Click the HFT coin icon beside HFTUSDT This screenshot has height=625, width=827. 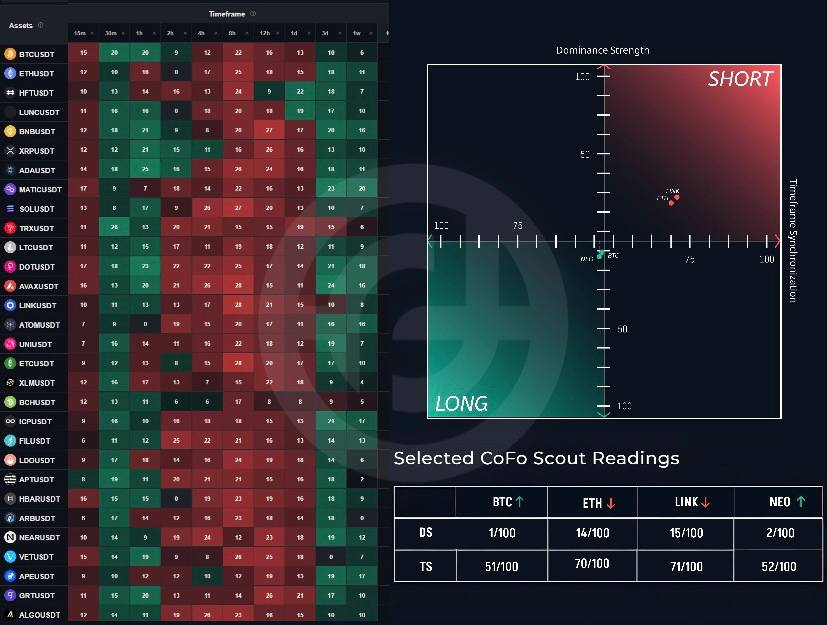10,92
